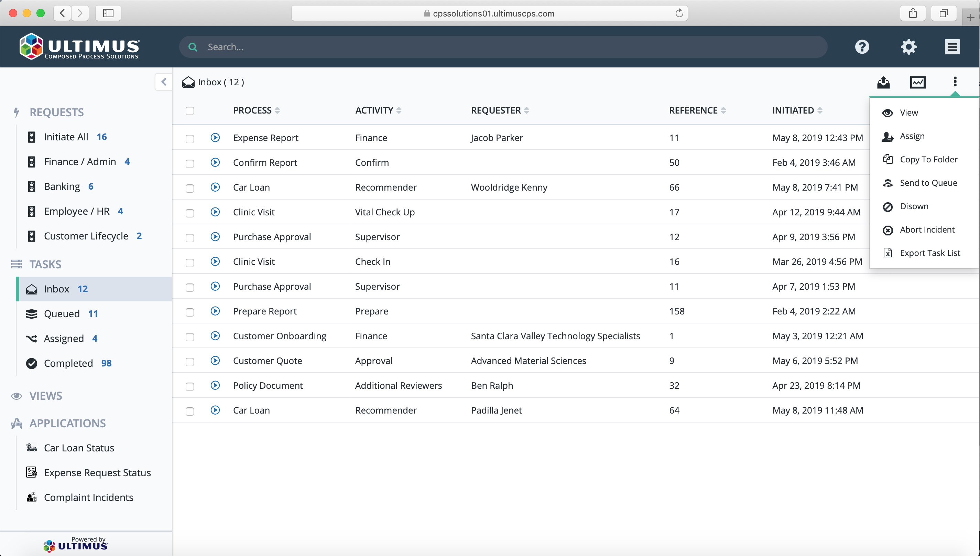Click the analytics chart icon

[x=918, y=82]
